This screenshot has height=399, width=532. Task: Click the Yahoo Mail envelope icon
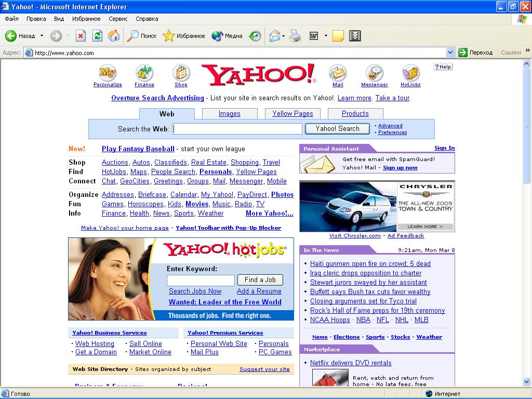[338, 73]
